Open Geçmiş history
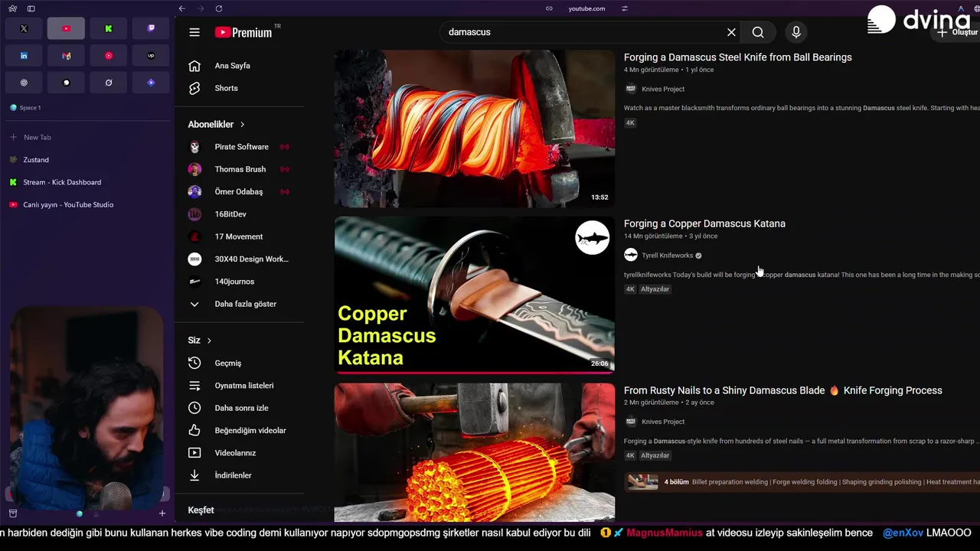The image size is (980, 551). pos(240,363)
